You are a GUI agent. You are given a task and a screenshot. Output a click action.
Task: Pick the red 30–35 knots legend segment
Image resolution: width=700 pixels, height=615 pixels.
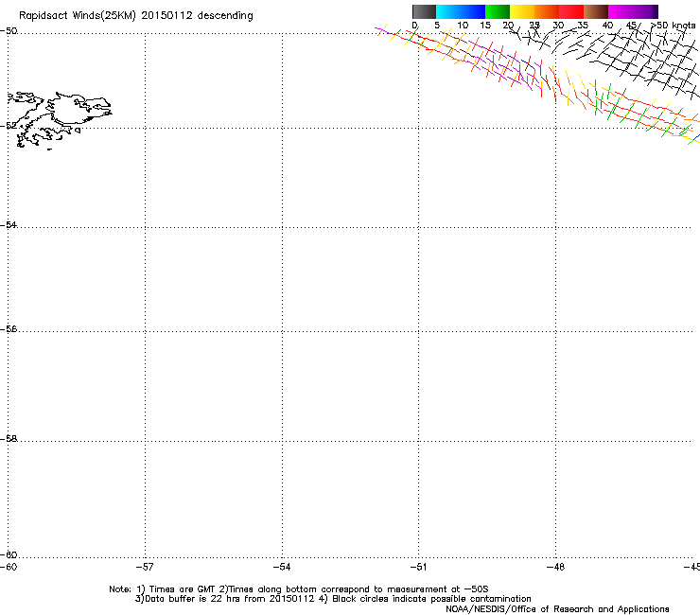571,11
